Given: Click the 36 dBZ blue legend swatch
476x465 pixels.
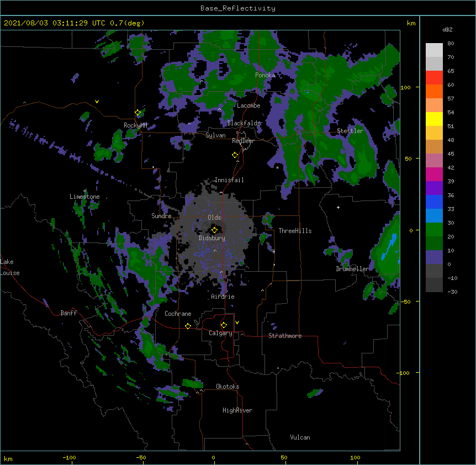Looking at the screenshot, I should [x=434, y=202].
